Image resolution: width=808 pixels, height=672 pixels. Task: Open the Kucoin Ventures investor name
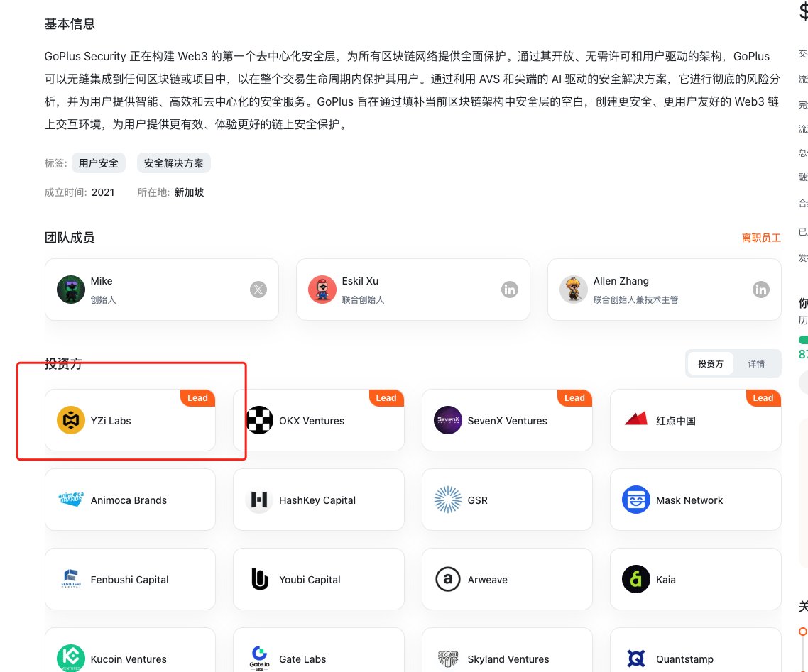point(129,659)
